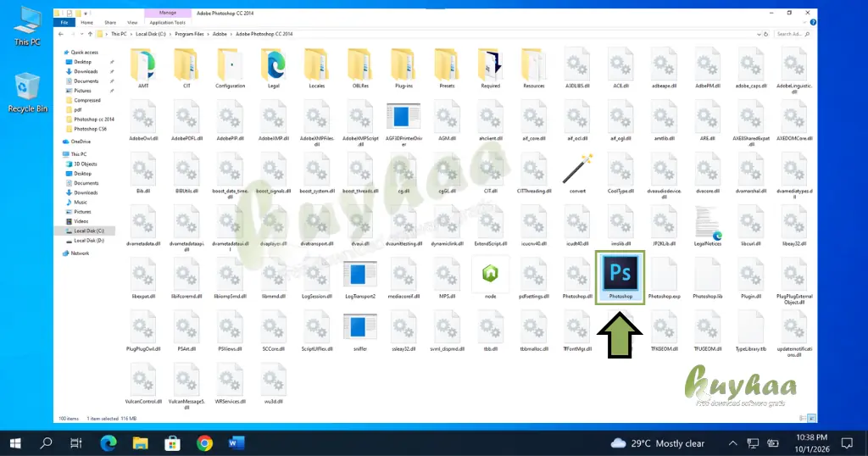The image size is (868, 456).
Task: Open the Locales folder
Action: pyautogui.click(x=317, y=69)
